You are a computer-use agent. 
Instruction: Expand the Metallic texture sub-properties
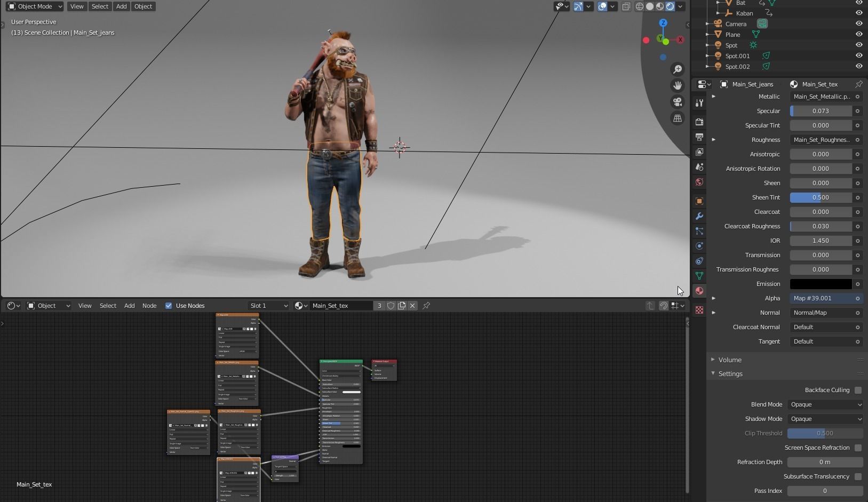tap(713, 97)
